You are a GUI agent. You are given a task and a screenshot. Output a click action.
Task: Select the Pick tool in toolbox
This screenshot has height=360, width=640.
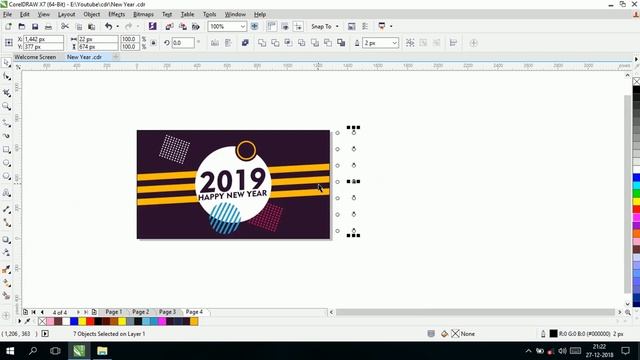point(7,63)
